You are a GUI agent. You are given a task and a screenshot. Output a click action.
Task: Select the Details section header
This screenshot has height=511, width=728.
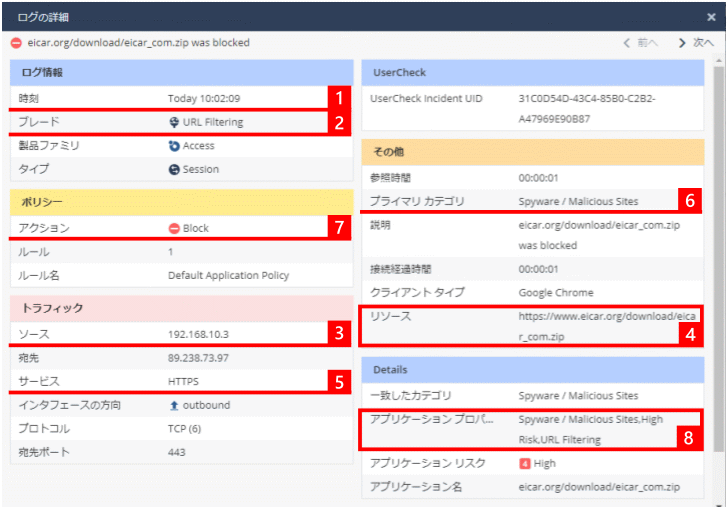click(532, 370)
